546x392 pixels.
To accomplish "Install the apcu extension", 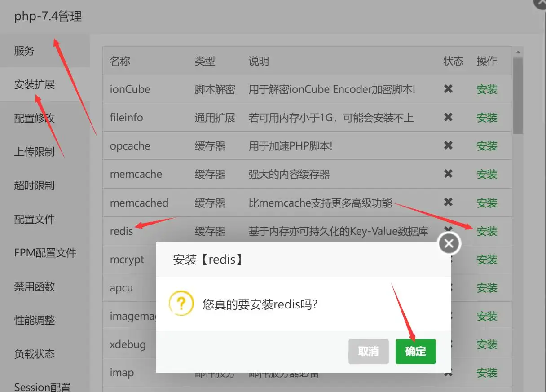I will point(487,288).
